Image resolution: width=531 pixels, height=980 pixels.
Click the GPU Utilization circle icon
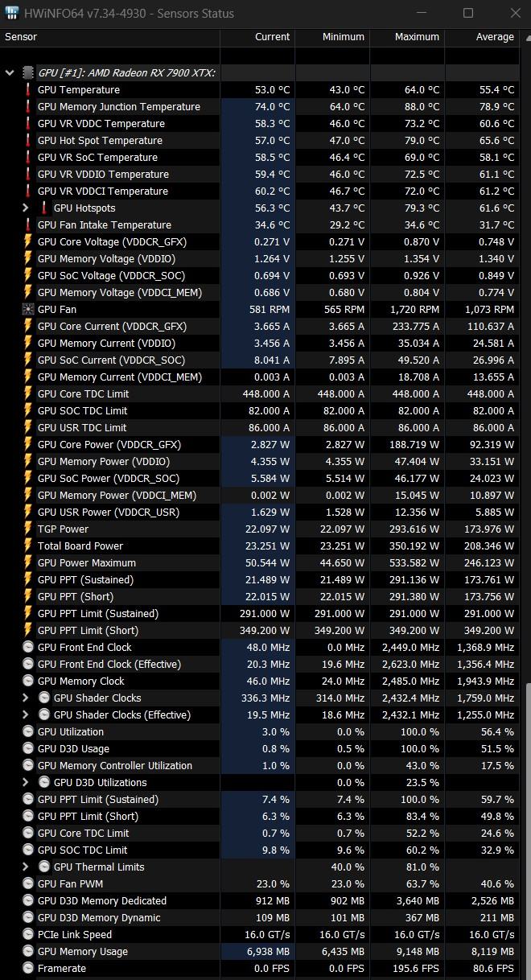28,731
